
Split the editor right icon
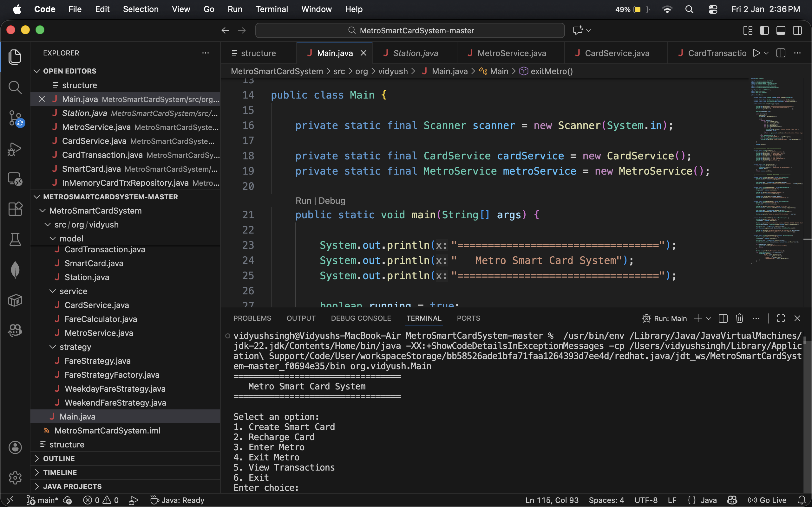pyautogui.click(x=781, y=53)
